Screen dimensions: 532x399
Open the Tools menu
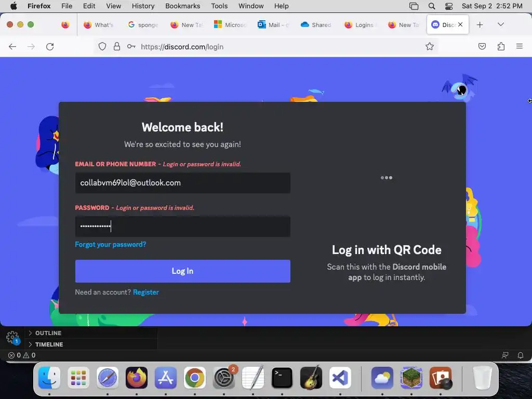[x=219, y=6]
